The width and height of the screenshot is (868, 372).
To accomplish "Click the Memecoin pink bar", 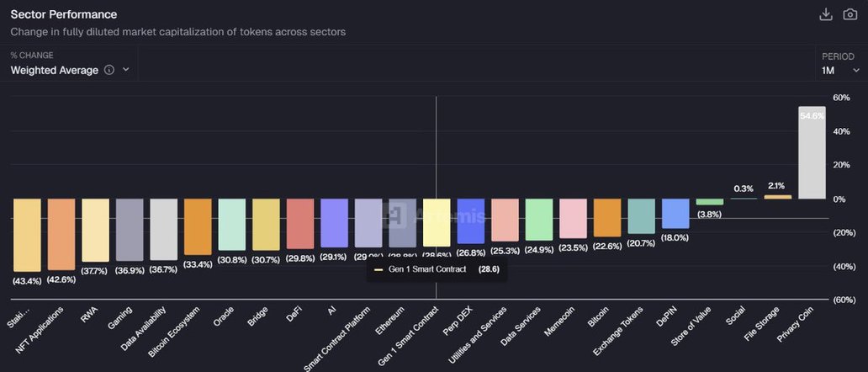I will (573, 218).
